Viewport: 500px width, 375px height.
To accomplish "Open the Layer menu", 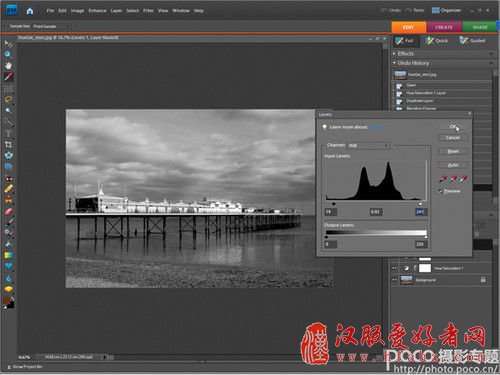I will pyautogui.click(x=116, y=11).
